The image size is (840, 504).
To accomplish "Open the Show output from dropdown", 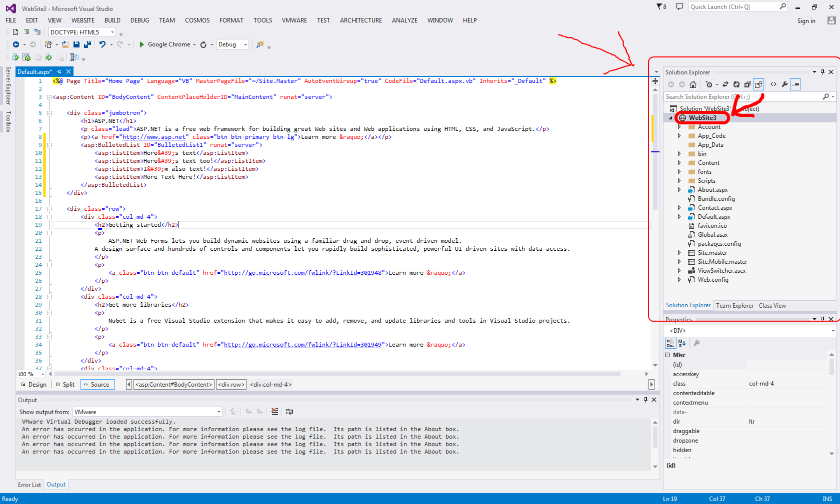I will pyautogui.click(x=218, y=412).
